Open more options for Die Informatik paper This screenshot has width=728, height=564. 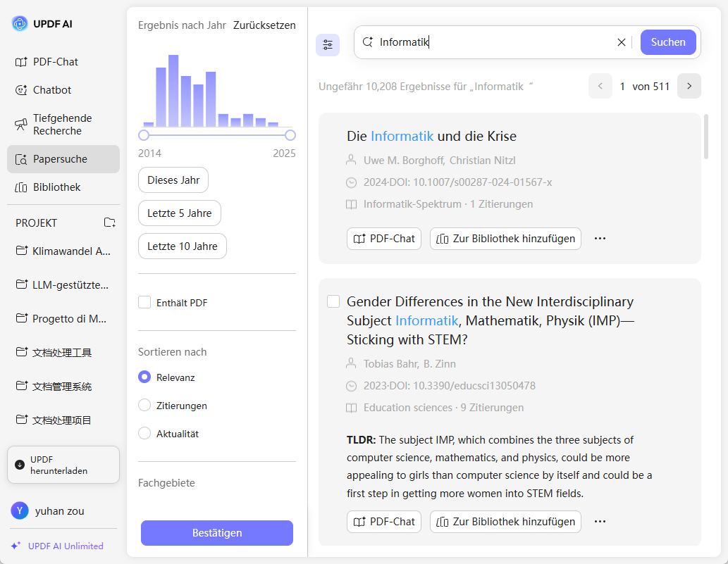600,239
